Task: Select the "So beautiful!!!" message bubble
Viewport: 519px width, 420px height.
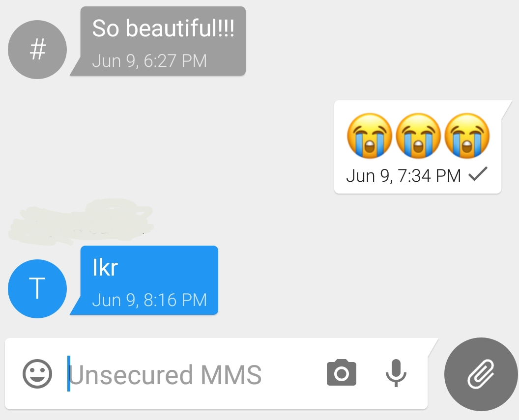Action: coord(158,41)
